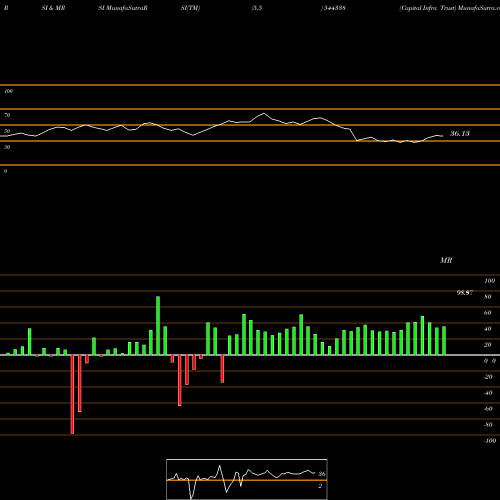
Task: Click the mini RSI overview thumbnail chart
Action: (x=247, y=479)
